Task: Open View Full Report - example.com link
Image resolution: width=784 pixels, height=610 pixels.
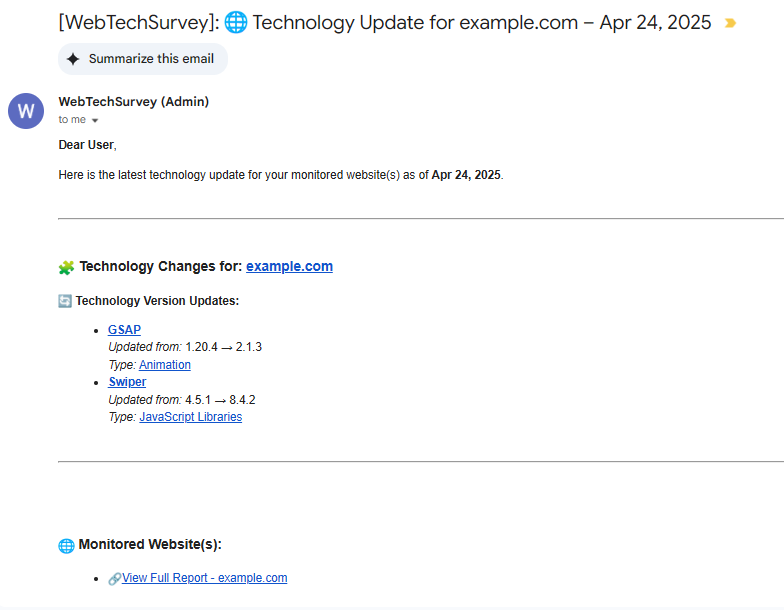Action: (204, 578)
